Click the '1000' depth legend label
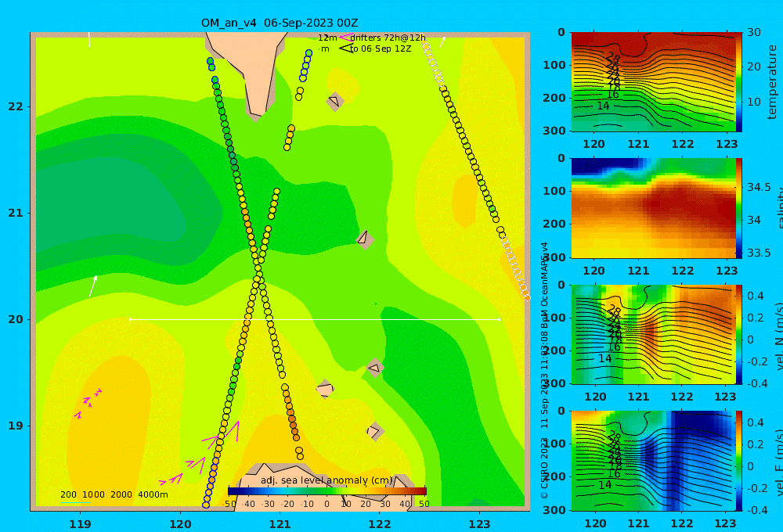Image resolution: width=783 pixels, height=532 pixels. (x=93, y=494)
